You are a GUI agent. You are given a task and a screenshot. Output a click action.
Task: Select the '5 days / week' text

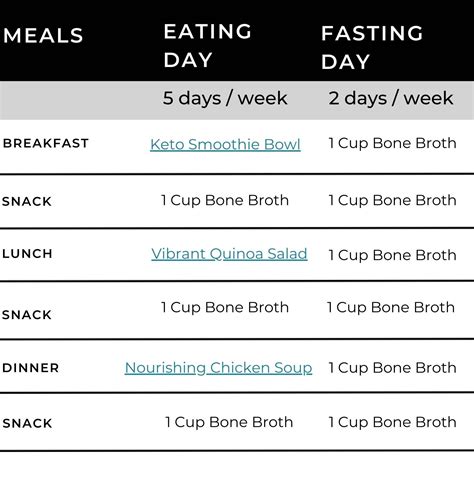(225, 98)
